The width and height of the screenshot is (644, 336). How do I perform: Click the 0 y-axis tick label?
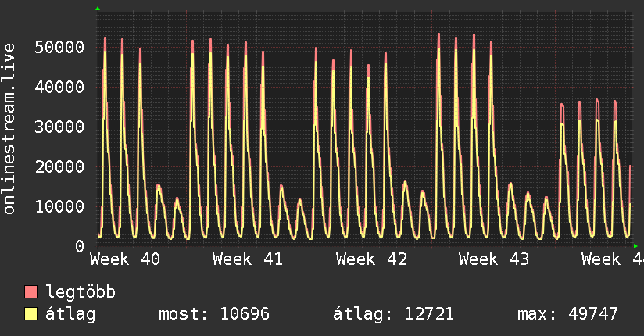tap(80, 246)
